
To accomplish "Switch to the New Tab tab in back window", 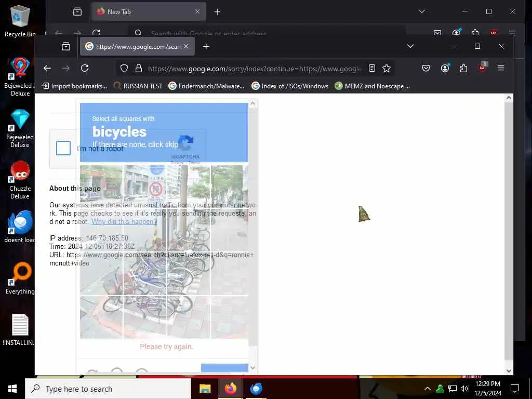I will click(149, 11).
